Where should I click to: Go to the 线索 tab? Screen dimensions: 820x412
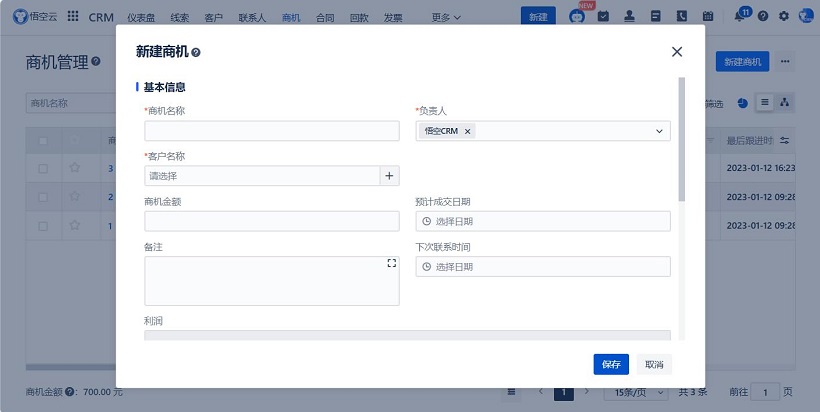(x=180, y=18)
